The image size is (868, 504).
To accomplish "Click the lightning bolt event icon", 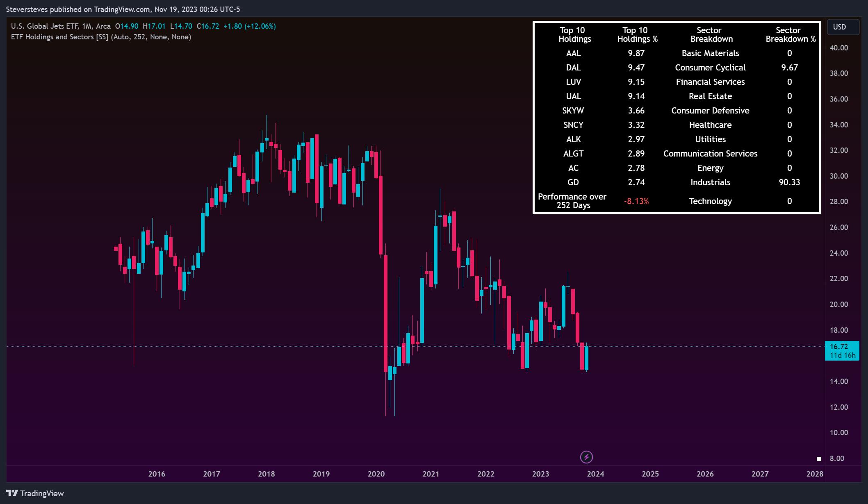I will click(586, 457).
